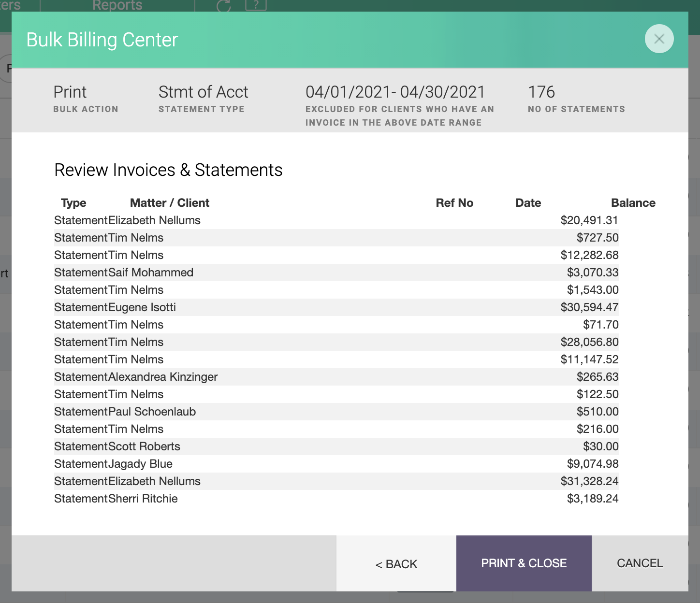The height and width of the screenshot is (603, 700).
Task: Click the Ref No column header
Action: click(x=454, y=203)
